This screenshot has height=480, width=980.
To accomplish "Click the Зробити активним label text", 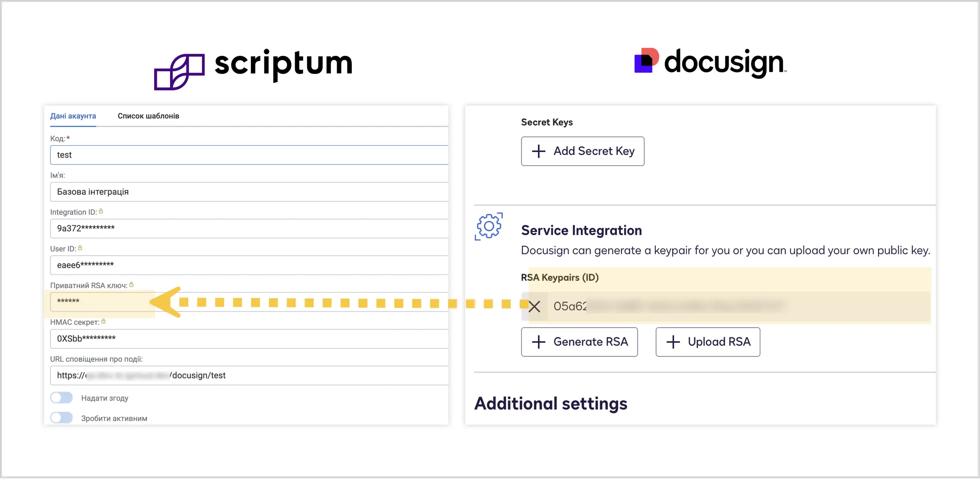I will tap(114, 418).
